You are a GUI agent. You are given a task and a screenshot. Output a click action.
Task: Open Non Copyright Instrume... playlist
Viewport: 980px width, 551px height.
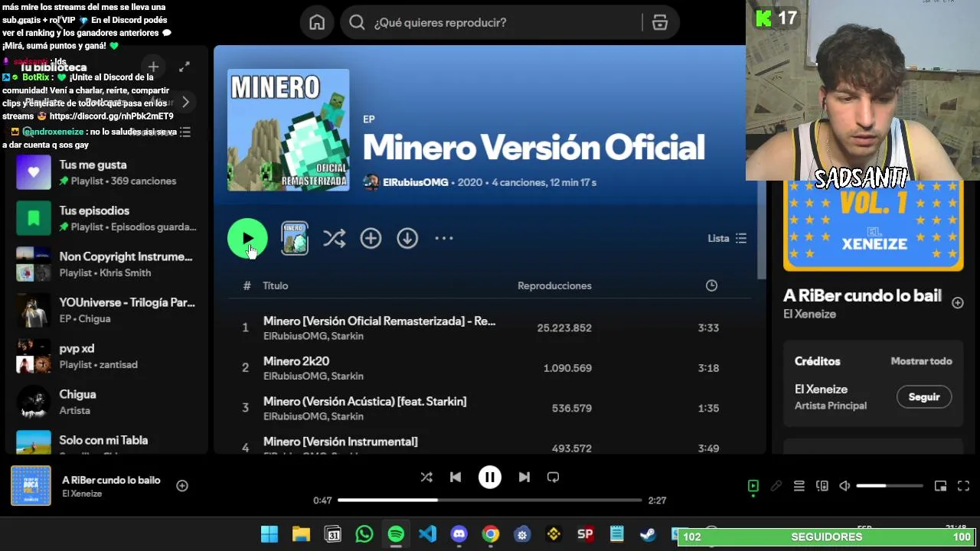(x=107, y=264)
